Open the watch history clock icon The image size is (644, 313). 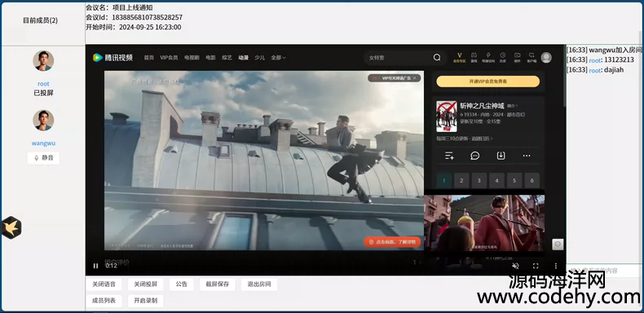point(503,57)
